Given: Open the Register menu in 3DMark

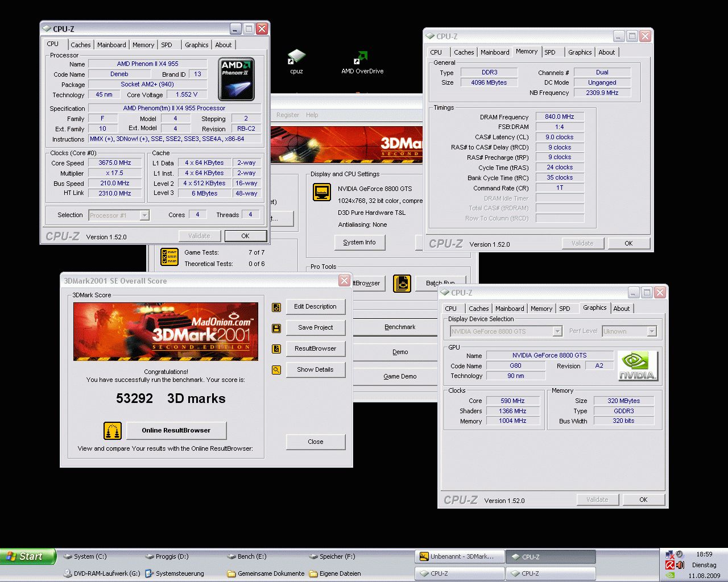Looking at the screenshot, I should 287,115.
